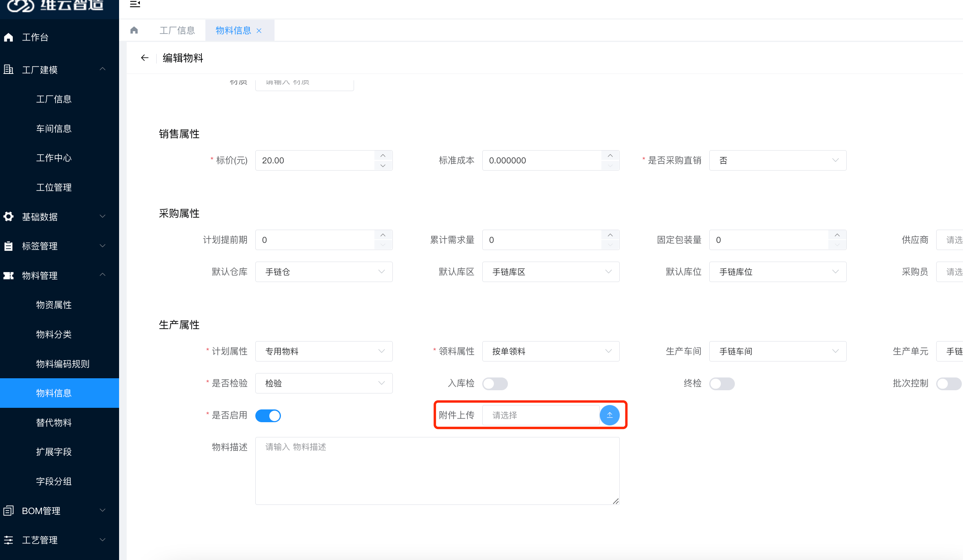Select the 物料信息 tab
Image resolution: width=963 pixels, height=560 pixels.
[x=233, y=30]
